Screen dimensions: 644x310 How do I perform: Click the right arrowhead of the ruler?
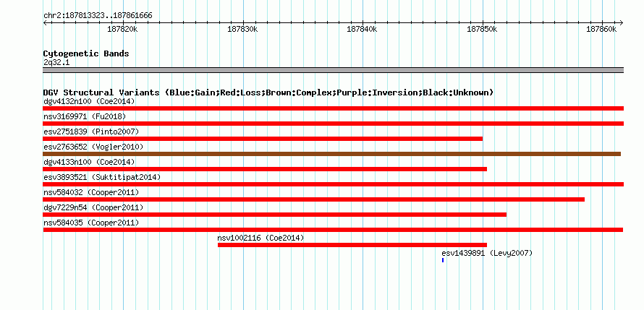coord(621,23)
